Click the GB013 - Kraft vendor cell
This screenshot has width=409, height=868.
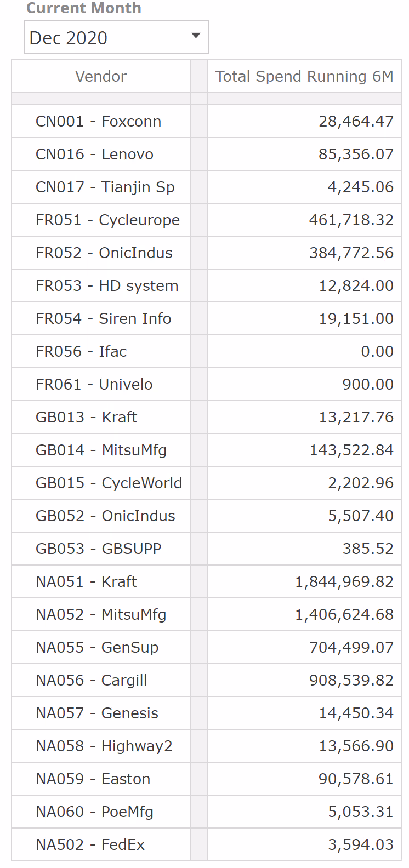tap(87, 418)
